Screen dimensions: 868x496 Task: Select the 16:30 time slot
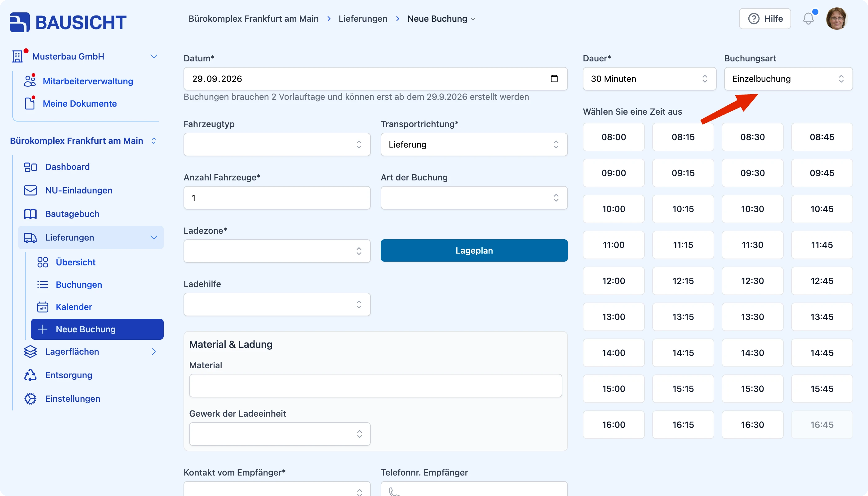tap(752, 424)
